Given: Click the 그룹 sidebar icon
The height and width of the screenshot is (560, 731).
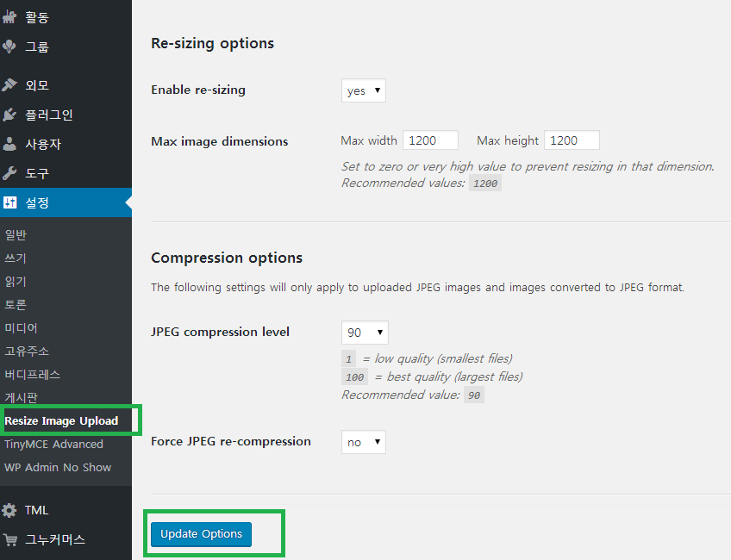Looking at the screenshot, I should coord(9,47).
